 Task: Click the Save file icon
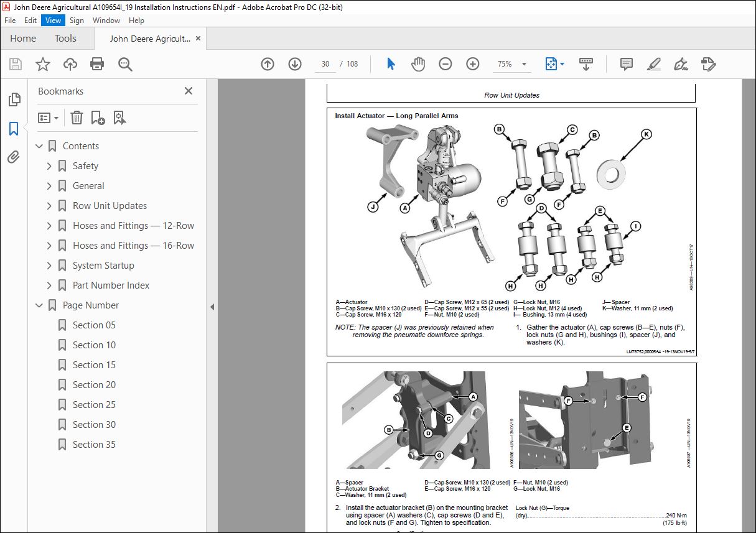(16, 64)
